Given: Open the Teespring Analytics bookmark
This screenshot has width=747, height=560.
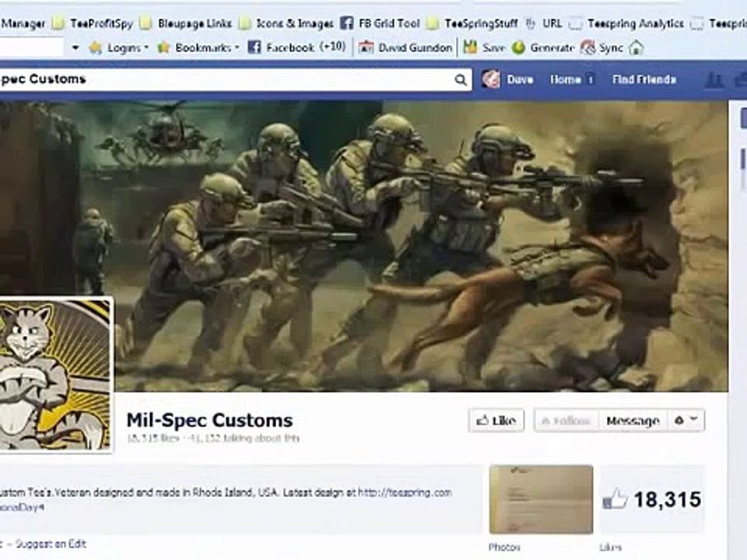Looking at the screenshot, I should click(x=626, y=23).
